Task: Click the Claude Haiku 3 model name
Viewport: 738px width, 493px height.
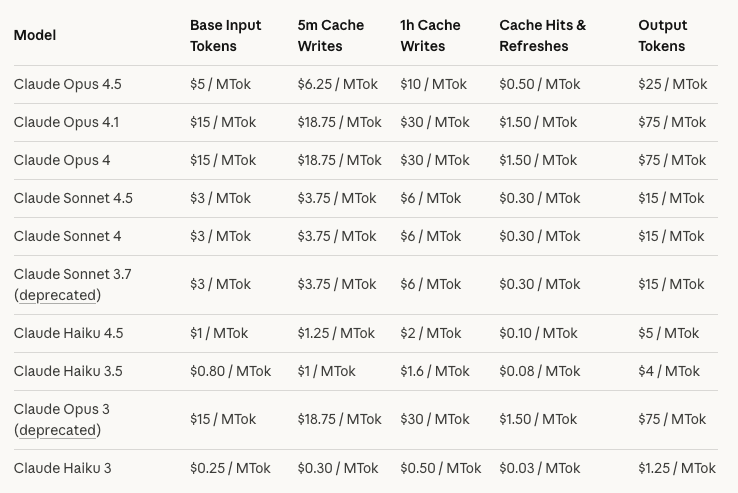Action: point(62,469)
